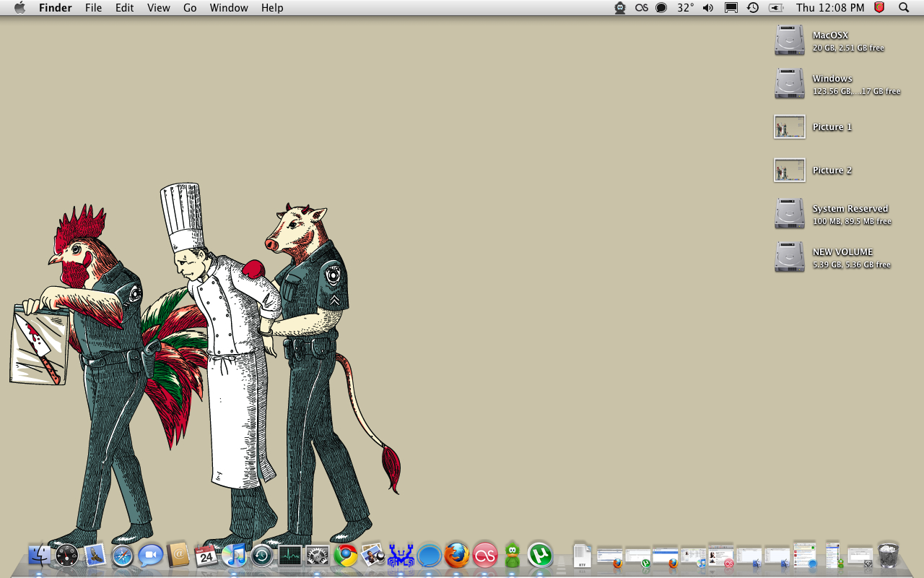Restore minimized Last.fm window in dock
Image resolution: width=924 pixels, height=578 pixels.
[721, 556]
